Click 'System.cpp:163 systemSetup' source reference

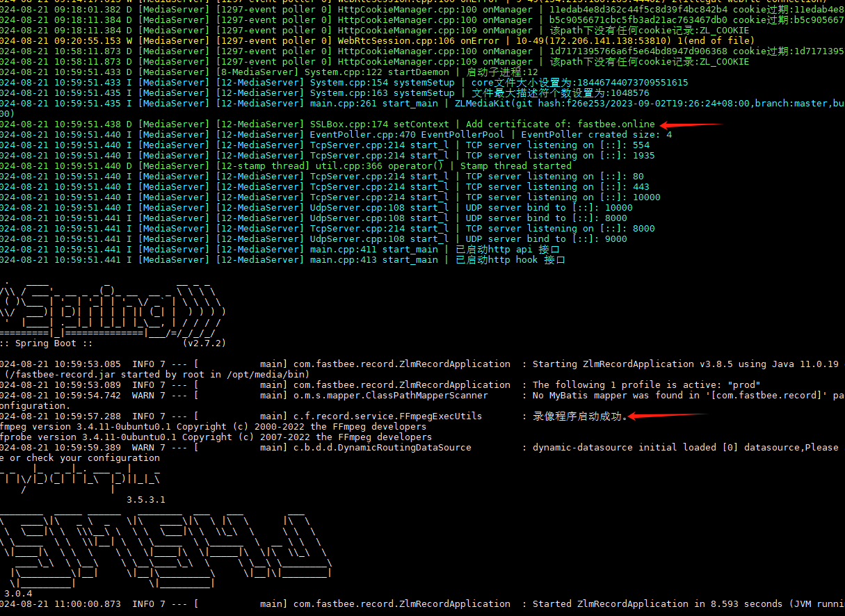383,93
